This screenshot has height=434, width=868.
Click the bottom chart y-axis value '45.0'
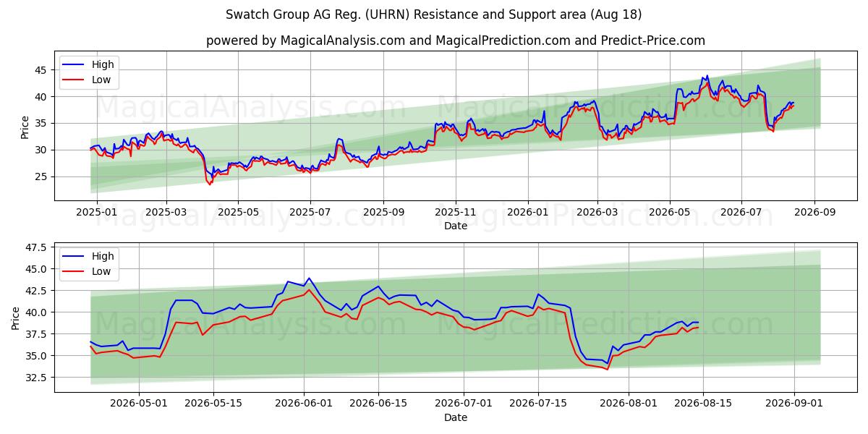click(x=37, y=269)
